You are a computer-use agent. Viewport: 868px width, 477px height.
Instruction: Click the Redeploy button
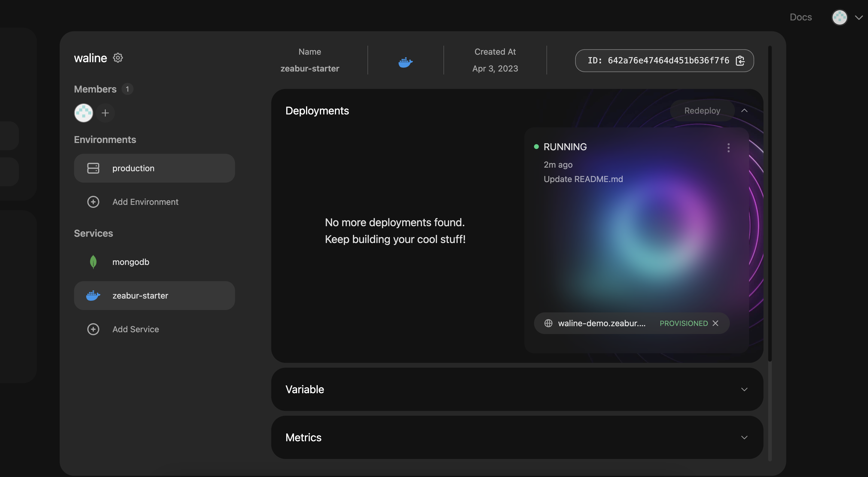click(702, 111)
